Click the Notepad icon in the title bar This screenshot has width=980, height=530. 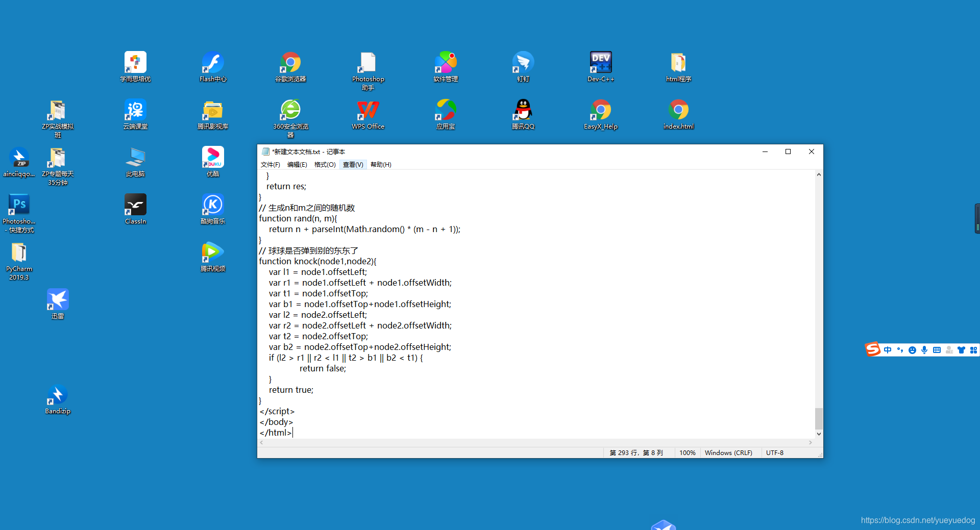click(265, 152)
